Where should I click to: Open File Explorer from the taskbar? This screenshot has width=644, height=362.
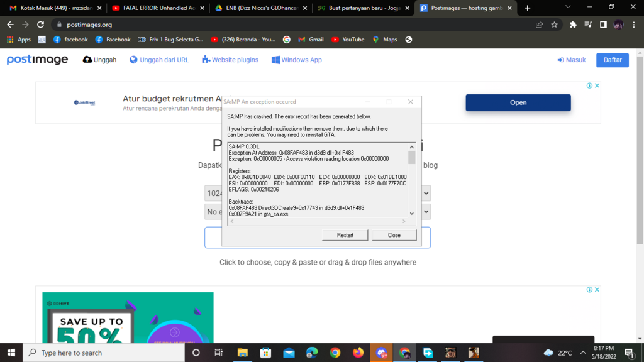tap(242, 353)
